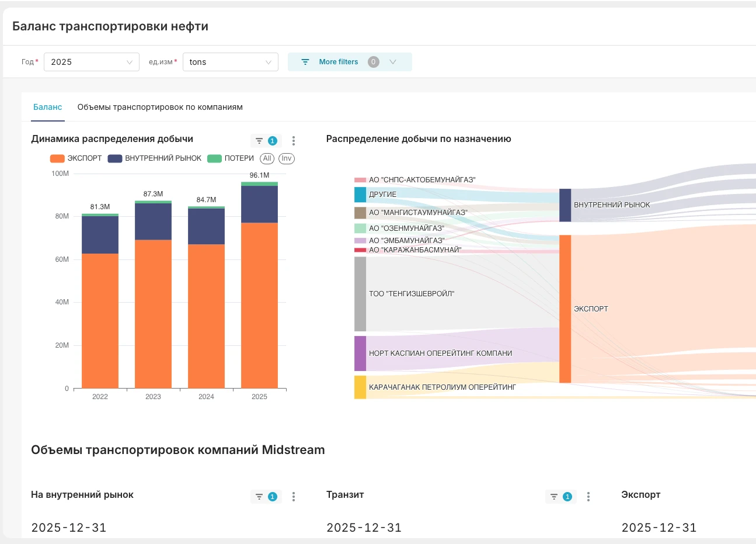The image size is (756, 544).
Task: Click АО "СНПС-АКТОБЕМУНАЙГАЗ" Sankey label
Action: [x=422, y=180]
